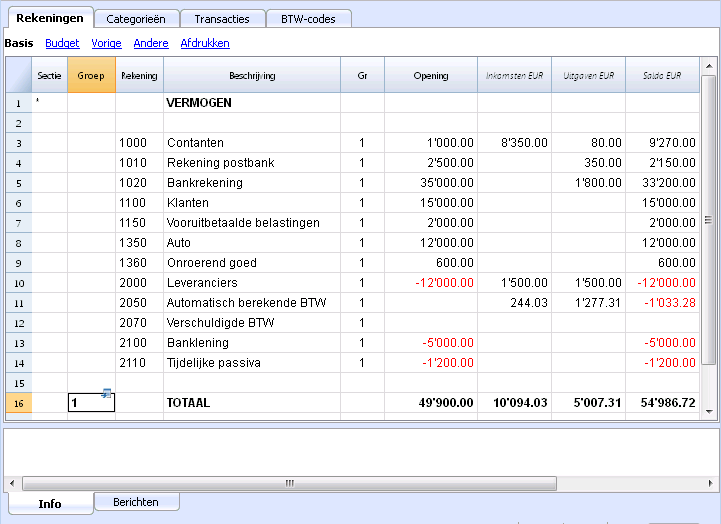This screenshot has height=524, width=721.
Task: Open the Andere view link
Action: [x=151, y=43]
